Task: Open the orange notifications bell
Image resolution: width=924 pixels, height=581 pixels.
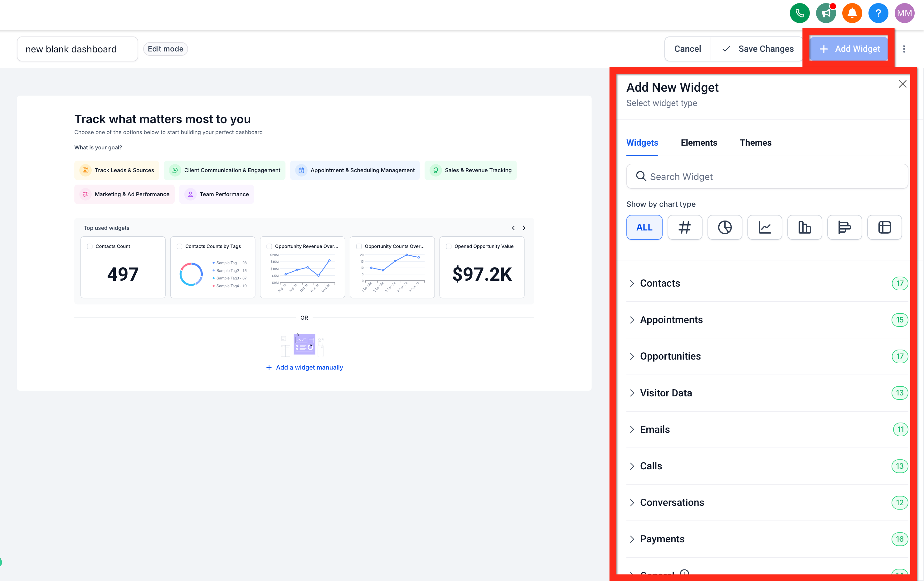Action: (x=852, y=13)
